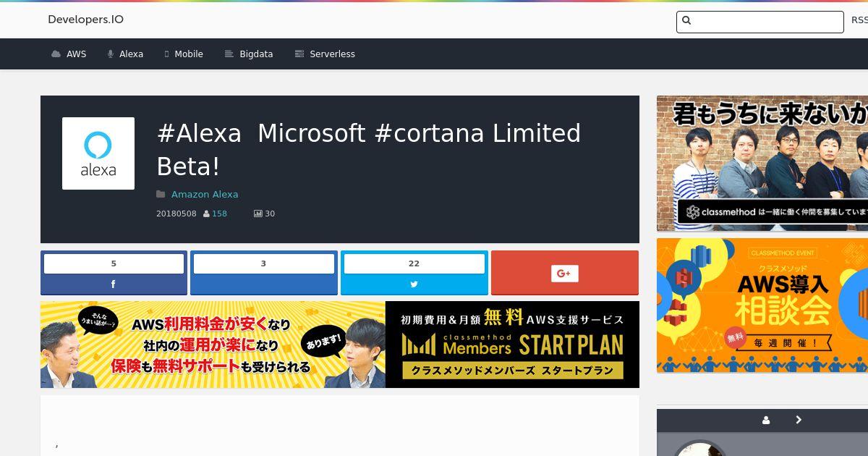Open the RSS link

859,20
